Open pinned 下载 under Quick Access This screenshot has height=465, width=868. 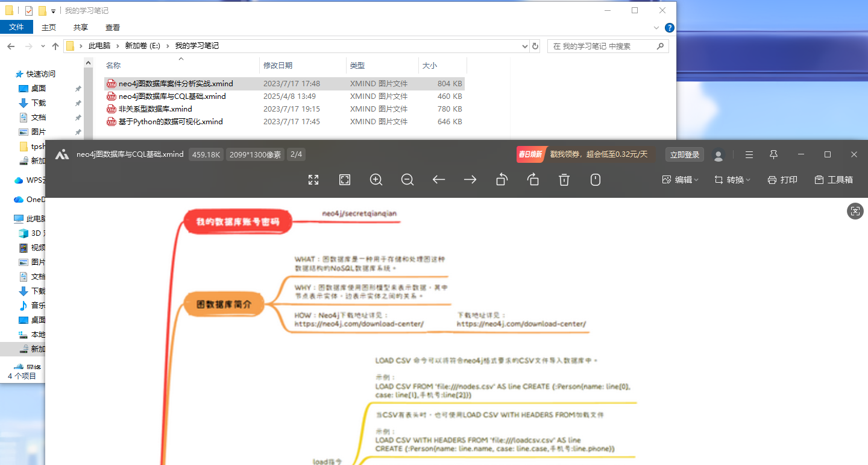pos(39,103)
